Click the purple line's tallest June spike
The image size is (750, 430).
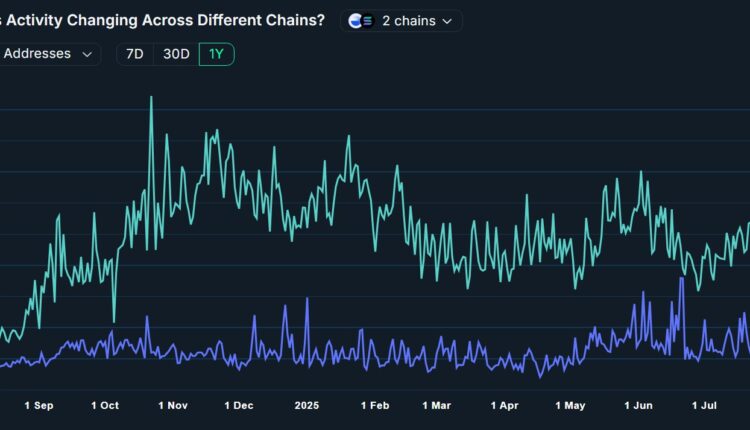click(x=681, y=279)
